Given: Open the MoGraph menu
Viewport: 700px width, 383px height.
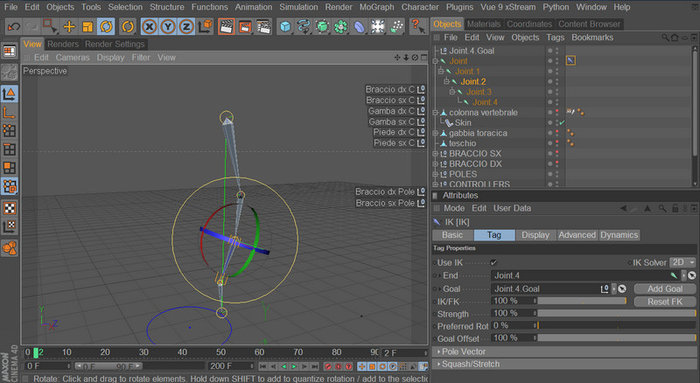Looking at the screenshot, I should click(376, 7).
